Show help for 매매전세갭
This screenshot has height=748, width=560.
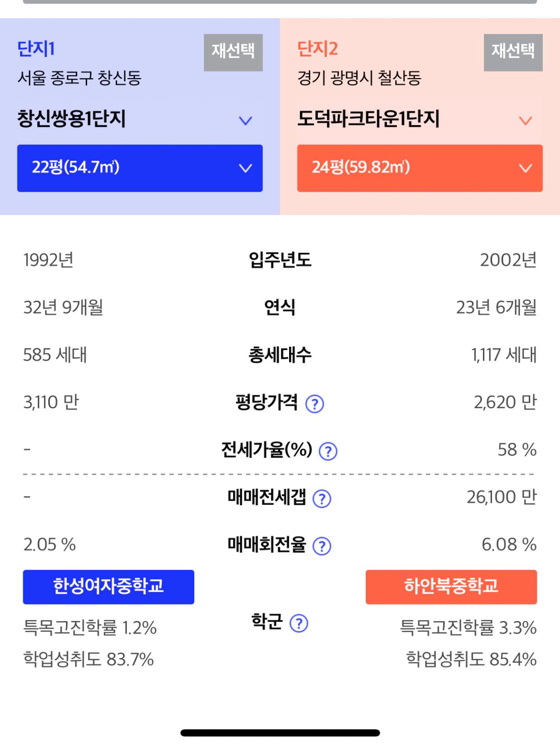(x=322, y=498)
